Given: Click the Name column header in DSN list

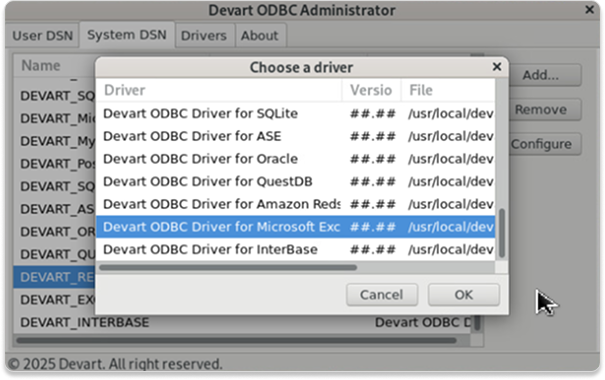Looking at the screenshot, I should coord(54,66).
